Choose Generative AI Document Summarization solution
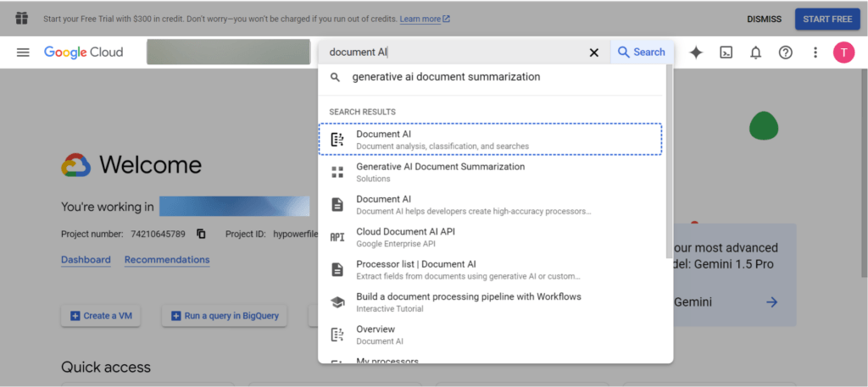Screen dimensions: 868x387 [x=440, y=172]
